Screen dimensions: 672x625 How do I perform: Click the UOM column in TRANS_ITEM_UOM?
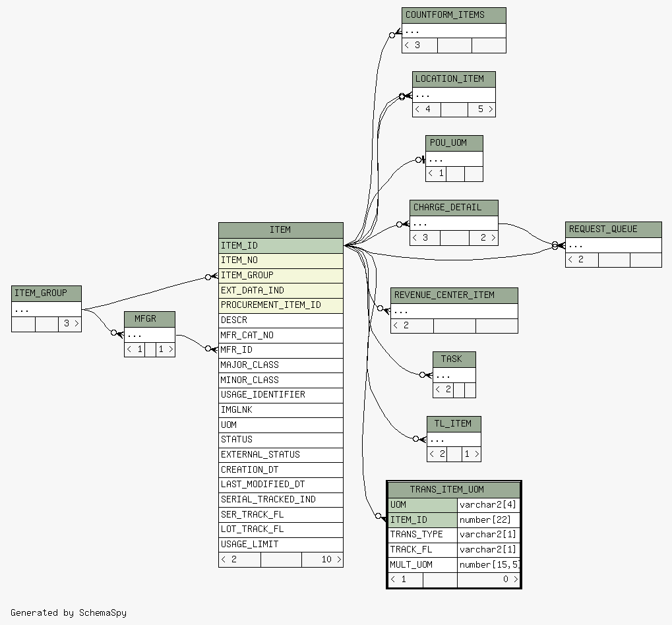(423, 505)
